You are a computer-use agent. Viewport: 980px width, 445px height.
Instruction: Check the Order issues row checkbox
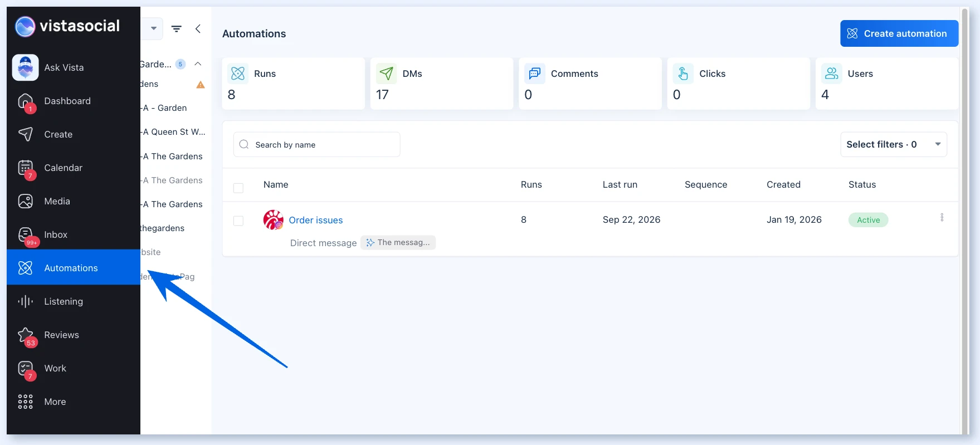point(238,221)
